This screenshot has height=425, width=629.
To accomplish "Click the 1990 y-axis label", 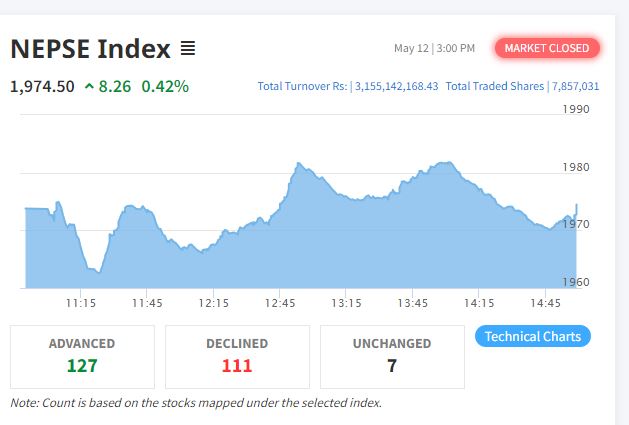I will point(575,110).
